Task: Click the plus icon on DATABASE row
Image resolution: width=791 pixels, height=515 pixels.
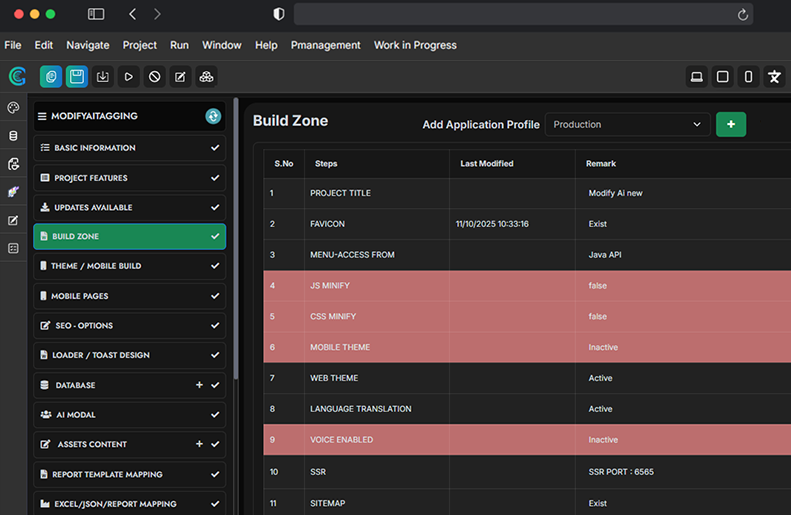Action: pos(199,385)
